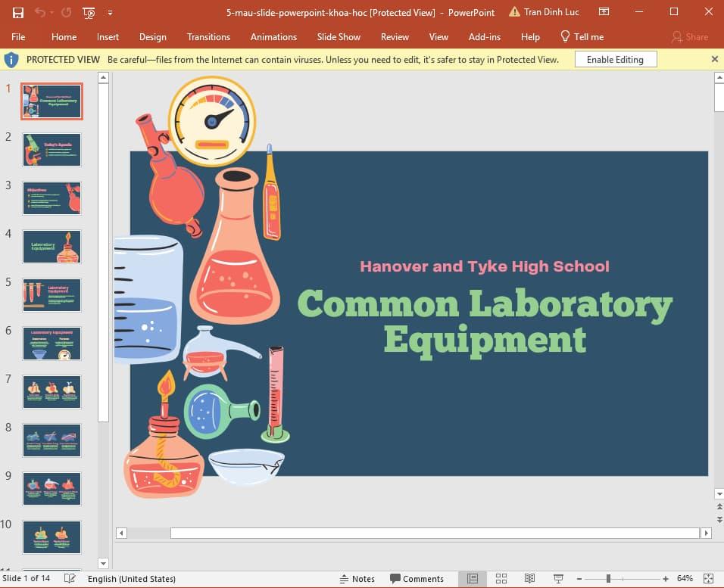Viewport: 724px width, 588px height.
Task: Click the Save icon in title bar
Action: [x=18, y=12]
